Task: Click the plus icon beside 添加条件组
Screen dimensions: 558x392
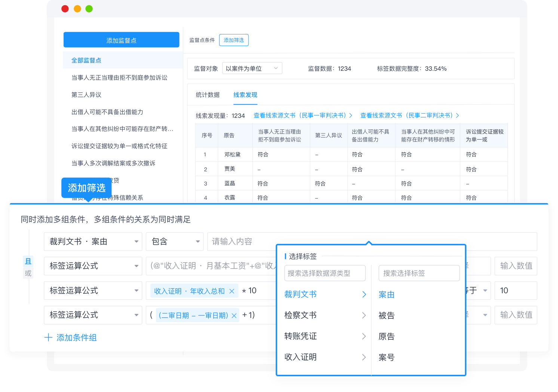Action: pos(48,337)
